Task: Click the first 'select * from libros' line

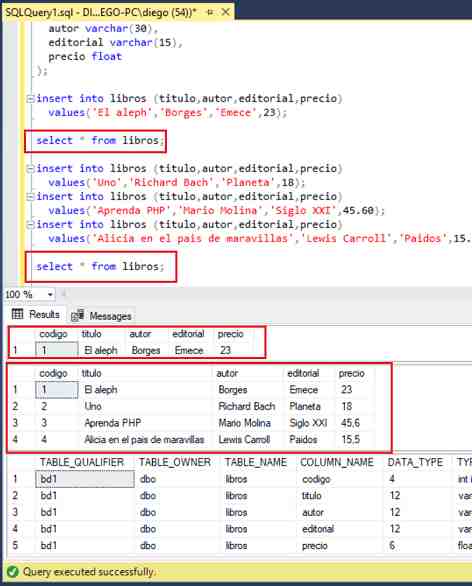Action: (x=100, y=141)
